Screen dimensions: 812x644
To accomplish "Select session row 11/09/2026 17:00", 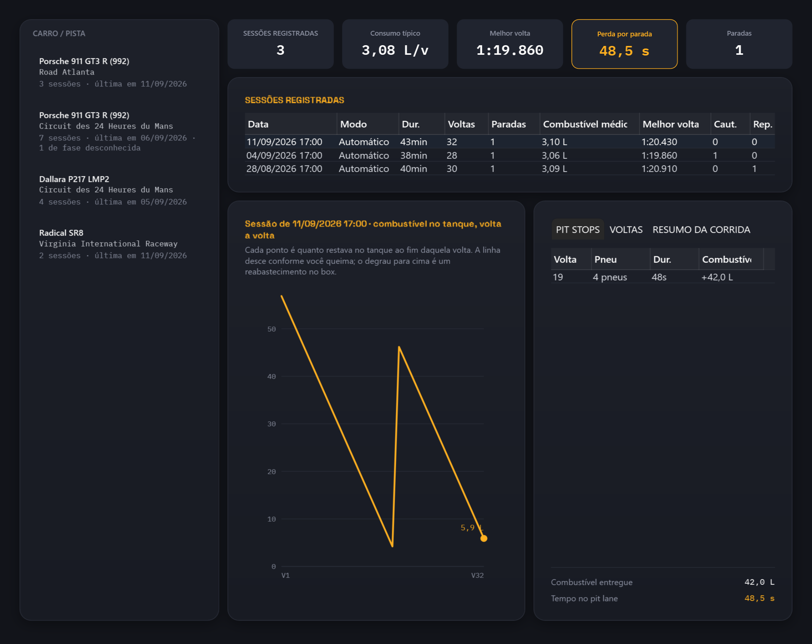I will [510, 142].
